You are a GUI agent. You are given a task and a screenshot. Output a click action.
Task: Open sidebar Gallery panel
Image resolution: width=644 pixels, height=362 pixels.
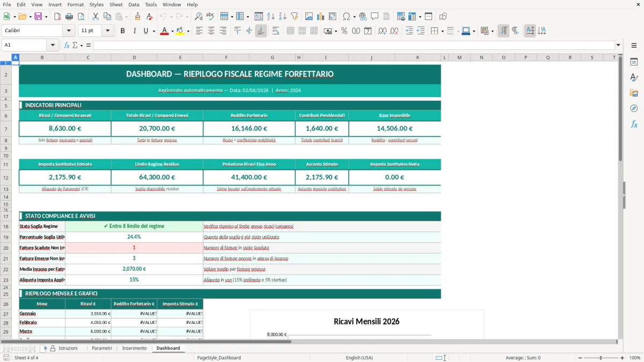click(x=634, y=93)
